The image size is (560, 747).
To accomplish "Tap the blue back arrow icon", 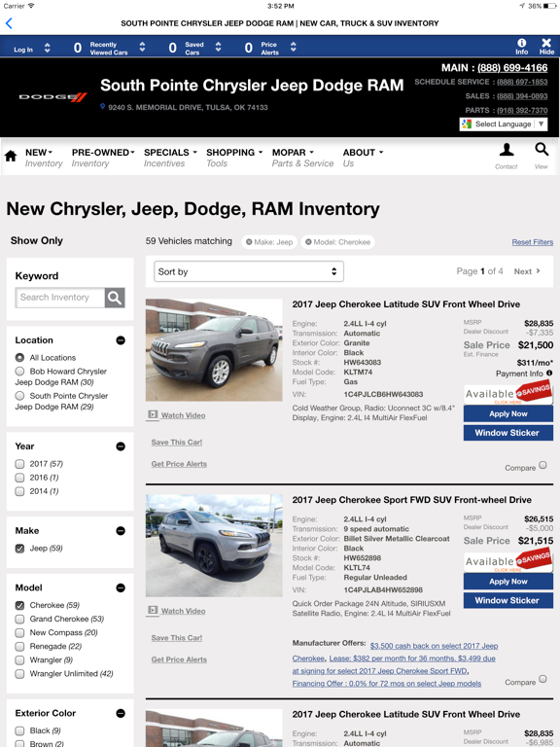I will pos(9,23).
